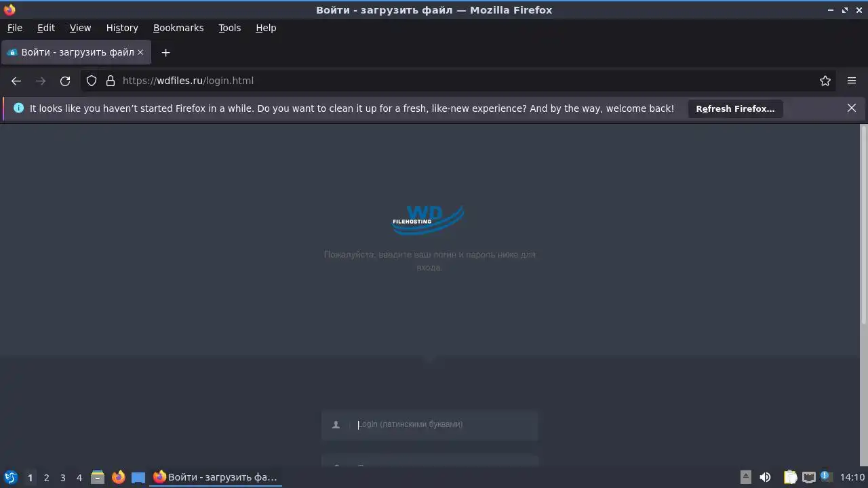
Task: Open a new tab with plus button
Action: click(x=165, y=52)
